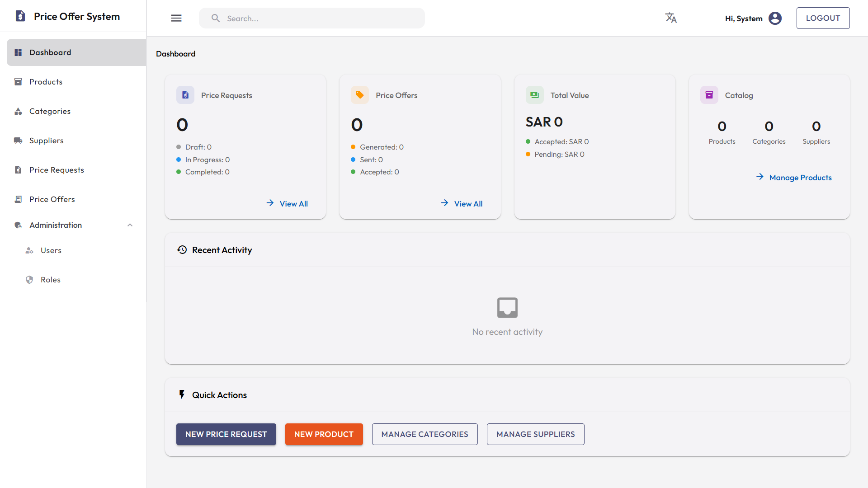Open Manage Products link on Catalog card
The width and height of the screenshot is (868, 488).
[x=801, y=177]
